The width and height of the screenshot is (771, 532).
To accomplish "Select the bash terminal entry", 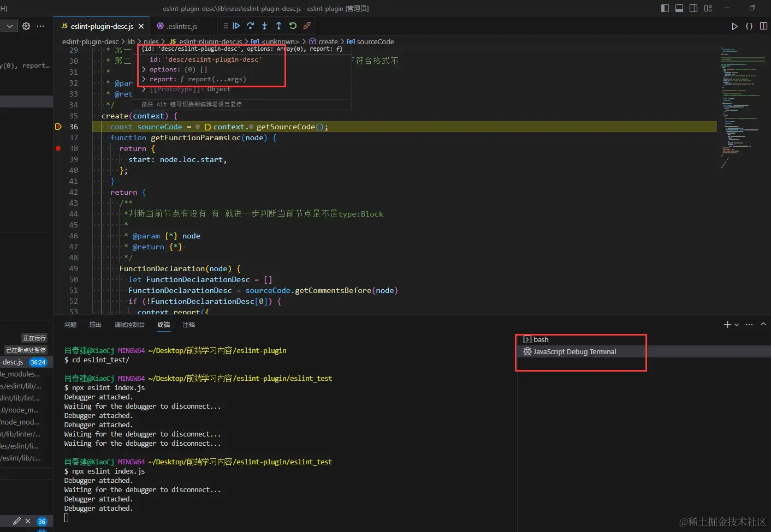I will point(644,339).
